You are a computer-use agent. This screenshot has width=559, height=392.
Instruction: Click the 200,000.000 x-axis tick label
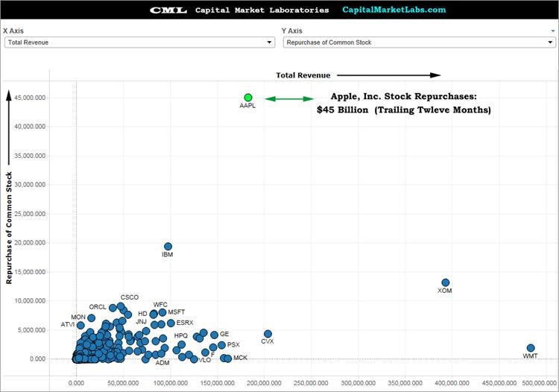click(264, 383)
